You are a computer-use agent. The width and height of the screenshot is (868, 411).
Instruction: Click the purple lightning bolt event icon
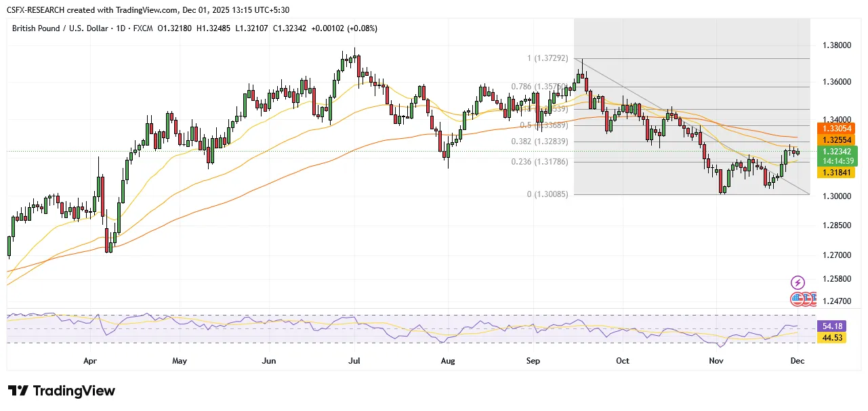click(798, 282)
